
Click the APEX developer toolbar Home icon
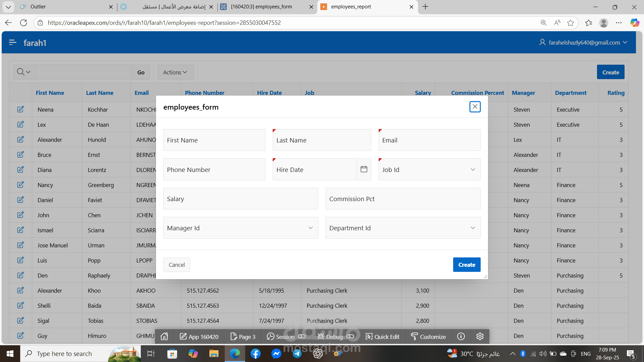pyautogui.click(x=164, y=337)
